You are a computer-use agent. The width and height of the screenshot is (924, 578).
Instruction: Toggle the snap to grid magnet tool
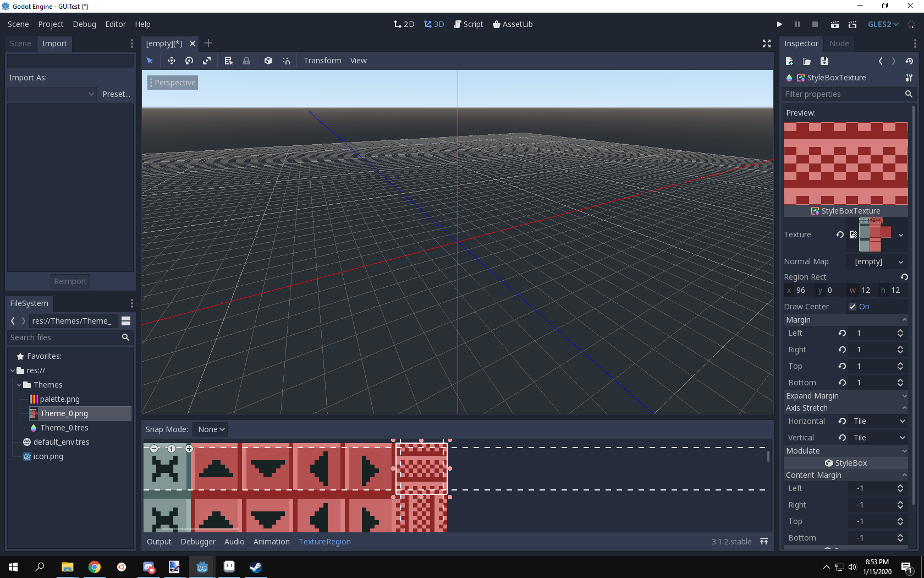point(286,61)
